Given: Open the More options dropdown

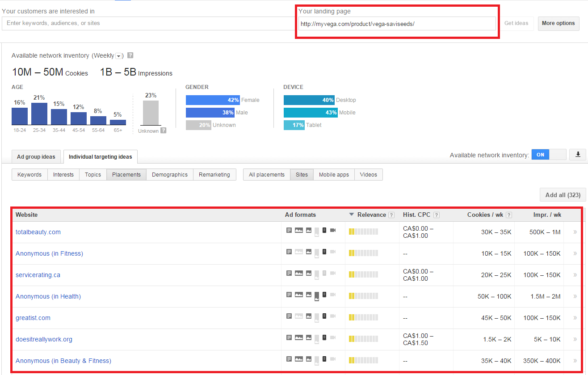Looking at the screenshot, I should coord(558,23).
